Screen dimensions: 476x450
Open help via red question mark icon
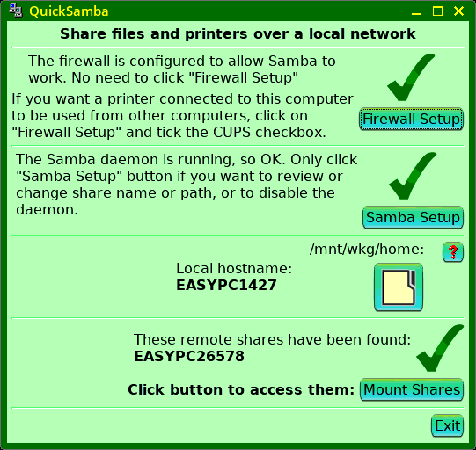(452, 251)
